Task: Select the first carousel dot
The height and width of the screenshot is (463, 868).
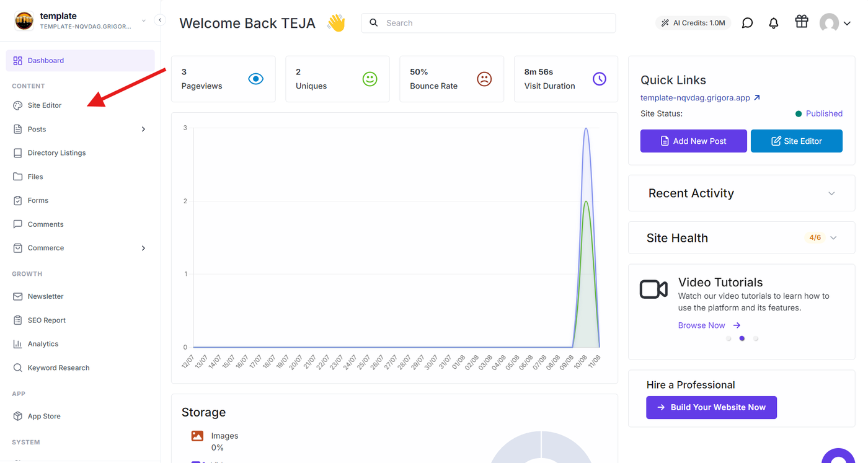Action: tap(728, 338)
